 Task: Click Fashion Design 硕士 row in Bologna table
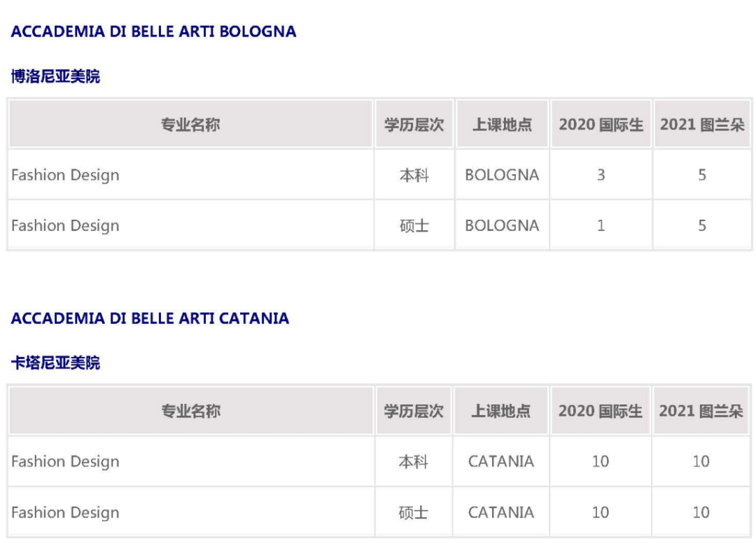[379, 225]
